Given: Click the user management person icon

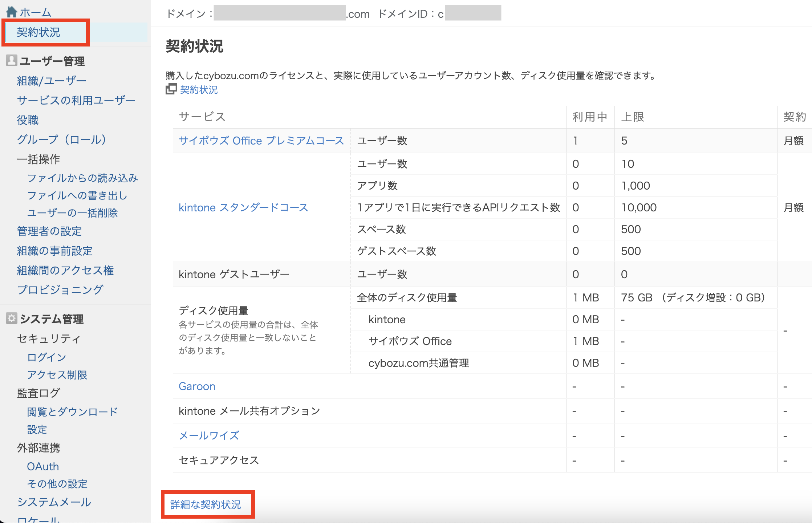Looking at the screenshot, I should (x=11, y=60).
